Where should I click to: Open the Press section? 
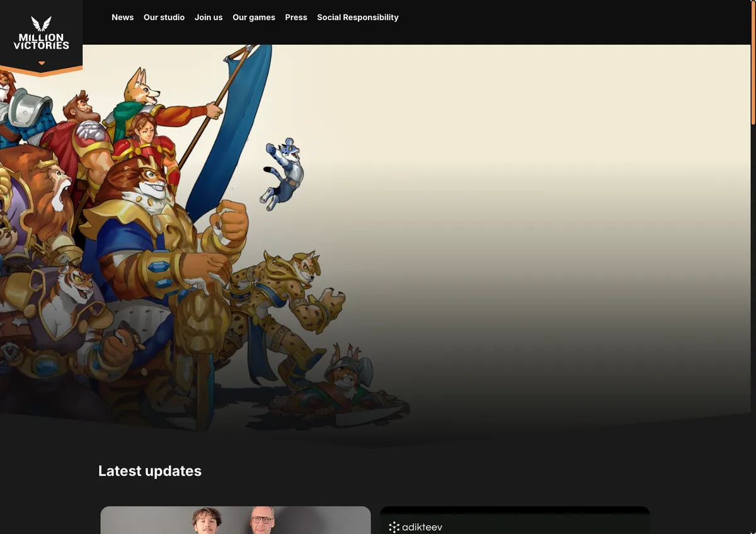coord(296,17)
